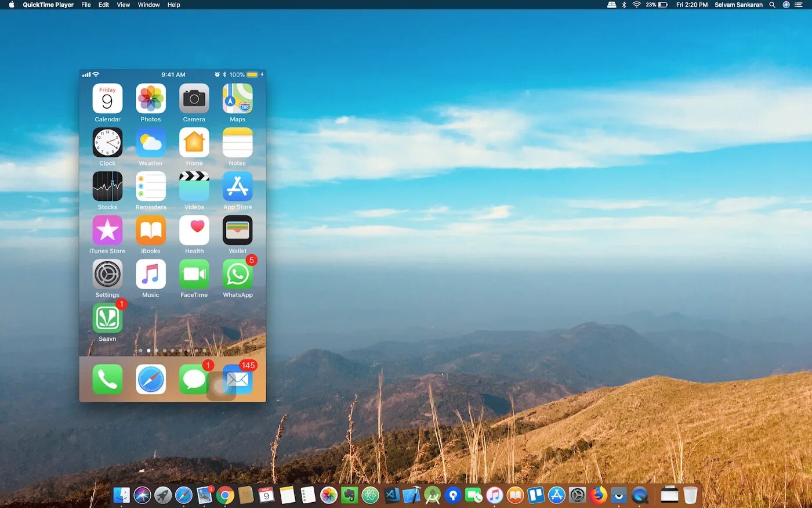Open the iPhone Photos app

(x=151, y=99)
